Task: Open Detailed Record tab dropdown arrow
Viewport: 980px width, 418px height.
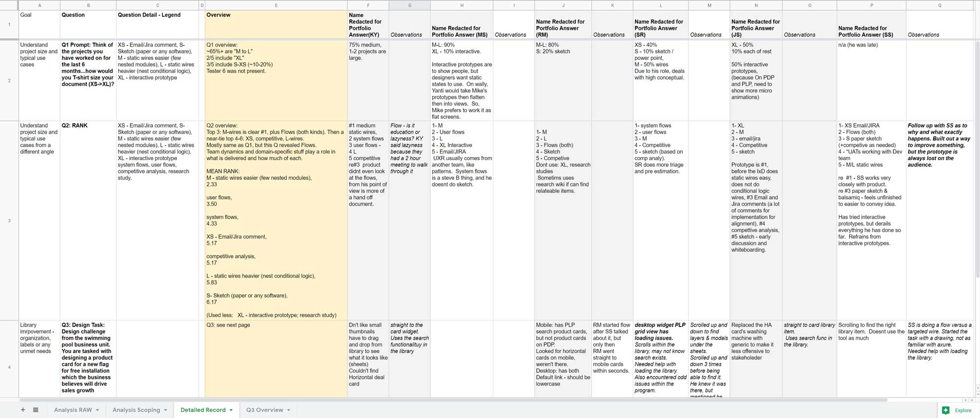Action: pos(231,410)
